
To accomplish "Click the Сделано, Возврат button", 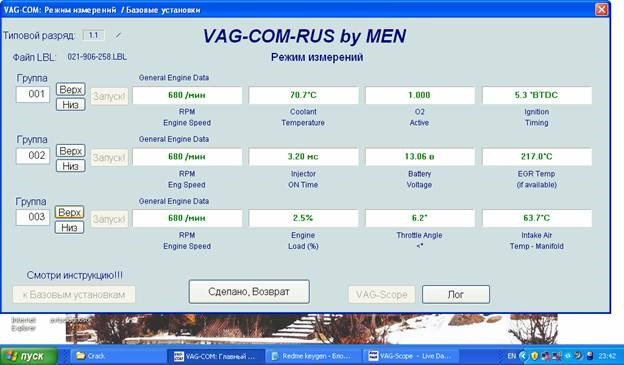I will click(249, 292).
